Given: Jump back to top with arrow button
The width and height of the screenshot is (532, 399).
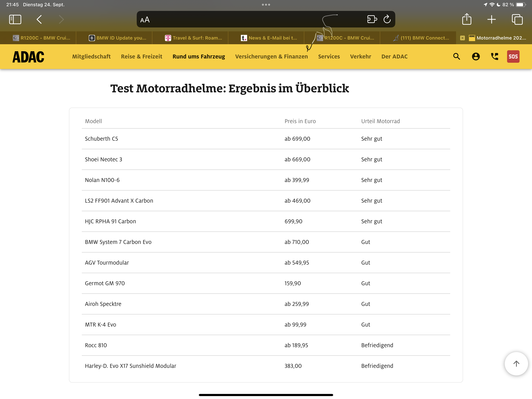Looking at the screenshot, I should 516,364.
